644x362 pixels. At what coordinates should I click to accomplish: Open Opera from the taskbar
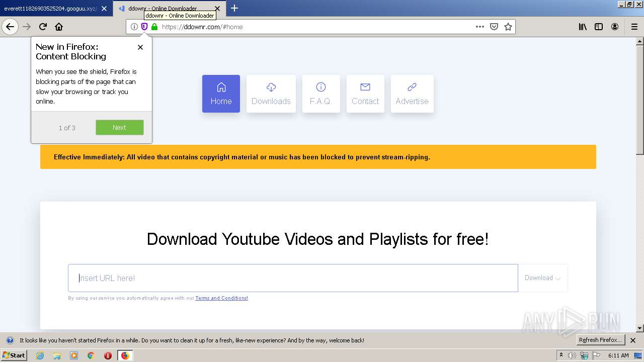click(x=108, y=355)
